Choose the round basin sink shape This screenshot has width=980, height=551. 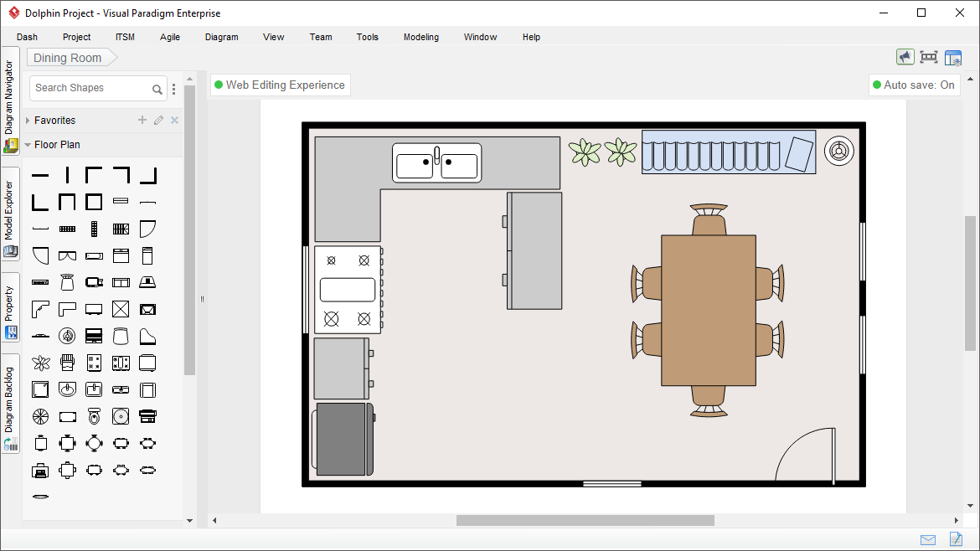click(x=67, y=390)
